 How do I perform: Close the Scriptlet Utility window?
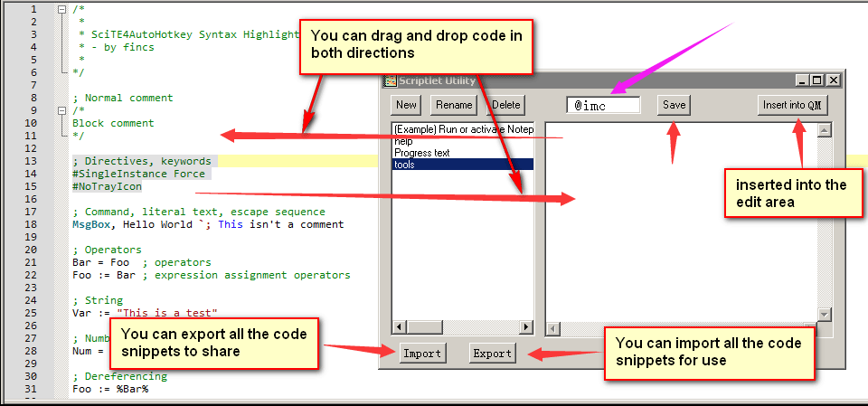(x=833, y=80)
